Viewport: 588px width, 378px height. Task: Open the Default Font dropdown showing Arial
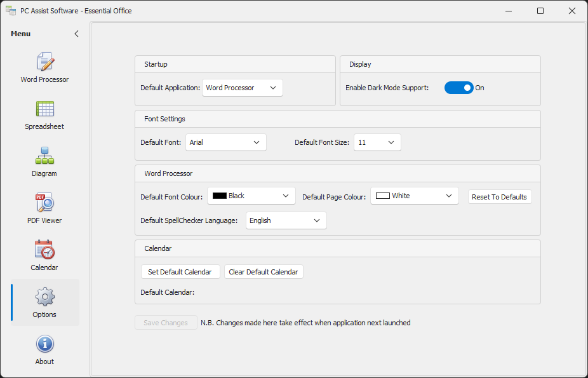coord(225,142)
